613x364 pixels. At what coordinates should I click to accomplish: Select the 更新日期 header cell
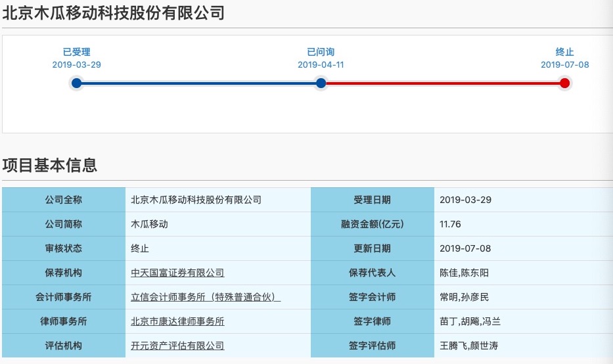pos(372,248)
